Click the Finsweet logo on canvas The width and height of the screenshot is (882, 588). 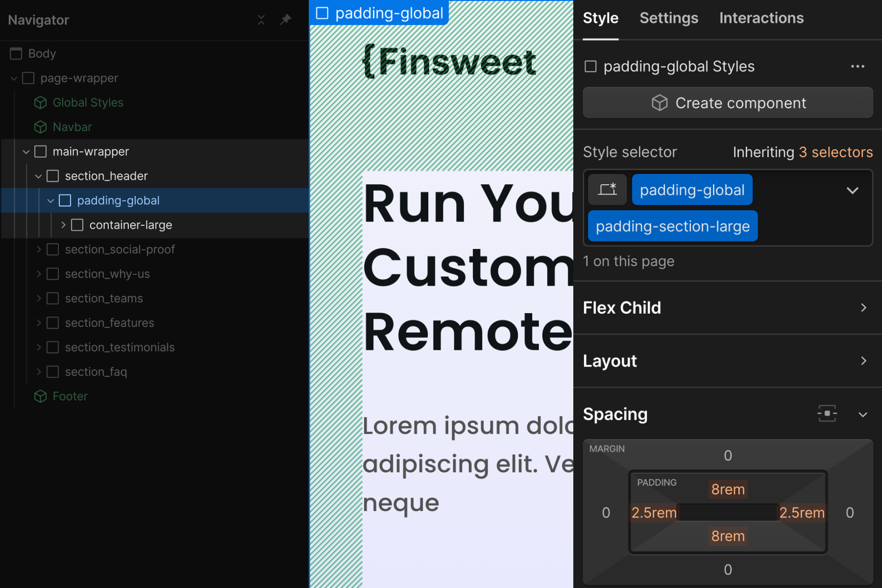click(x=449, y=62)
